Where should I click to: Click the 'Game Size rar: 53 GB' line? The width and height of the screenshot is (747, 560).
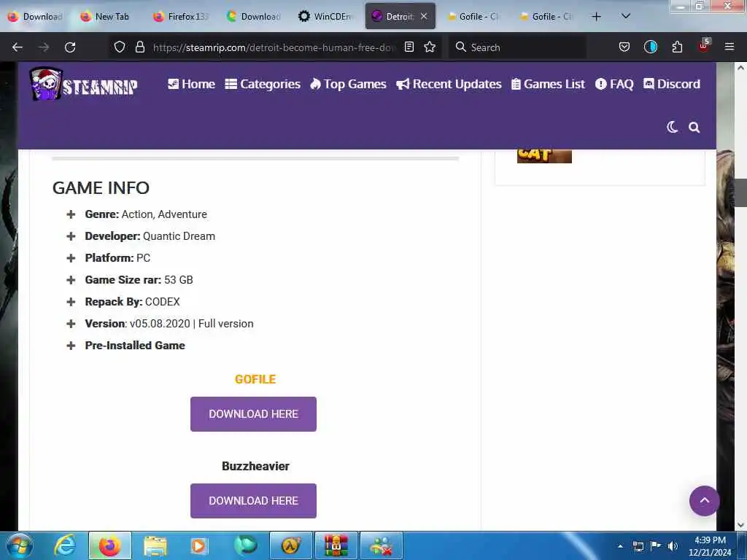coord(139,280)
